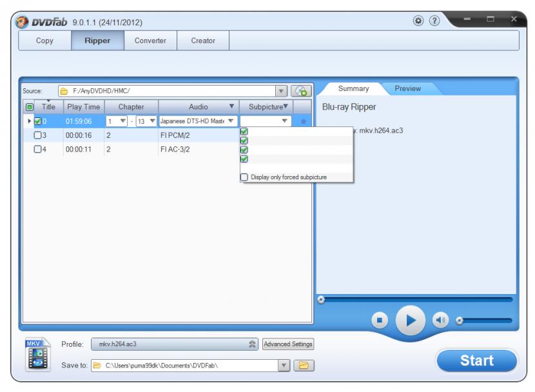Uncheck second subpicture checkbox

point(244,141)
